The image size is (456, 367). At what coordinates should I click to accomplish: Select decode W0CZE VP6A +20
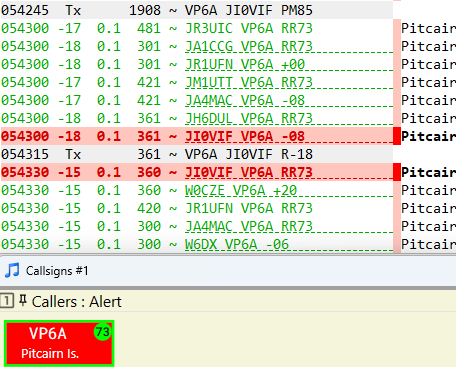tap(196, 190)
